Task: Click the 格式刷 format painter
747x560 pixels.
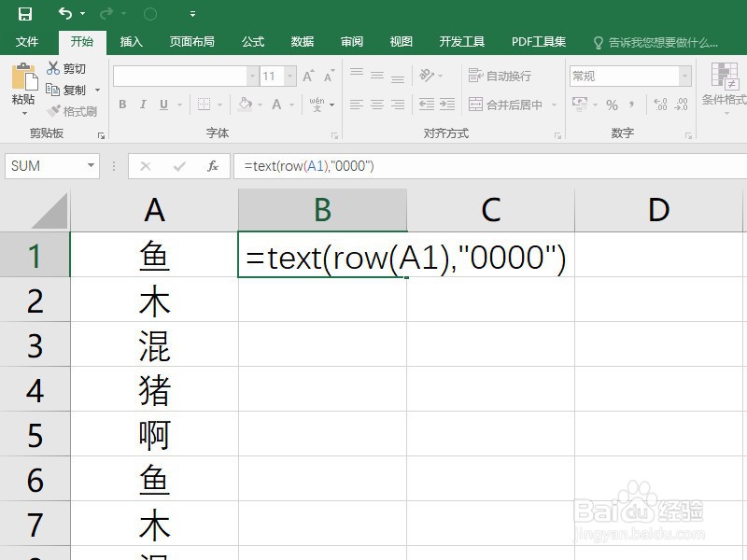Action: [73, 111]
